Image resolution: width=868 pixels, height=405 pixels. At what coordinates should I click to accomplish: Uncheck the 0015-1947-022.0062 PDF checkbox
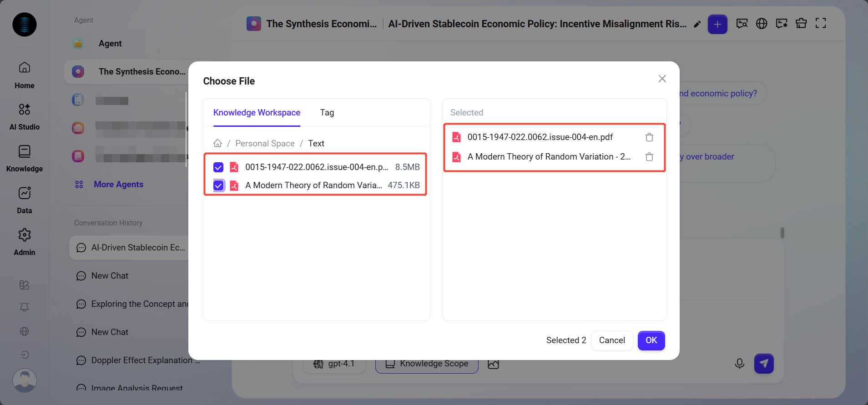[218, 167]
